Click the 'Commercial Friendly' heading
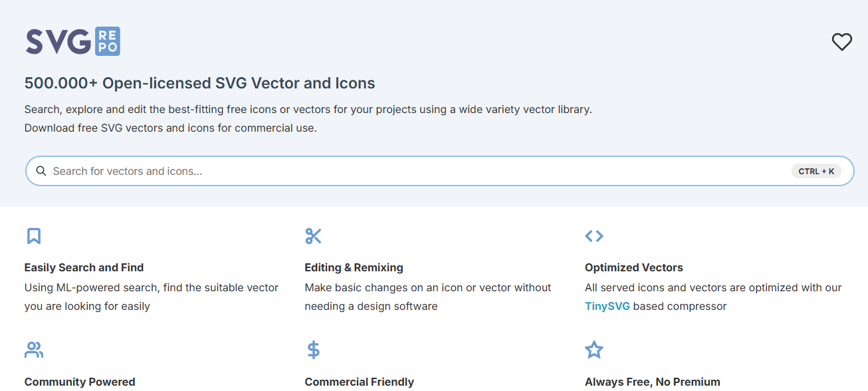Viewport: 868px width, 391px height. [x=360, y=382]
